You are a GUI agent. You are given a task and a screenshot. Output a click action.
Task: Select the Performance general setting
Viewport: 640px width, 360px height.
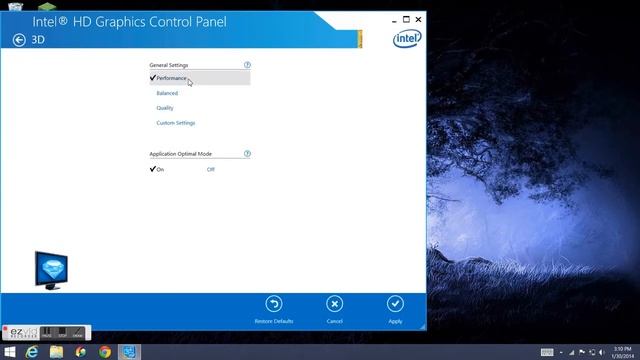click(x=200, y=78)
